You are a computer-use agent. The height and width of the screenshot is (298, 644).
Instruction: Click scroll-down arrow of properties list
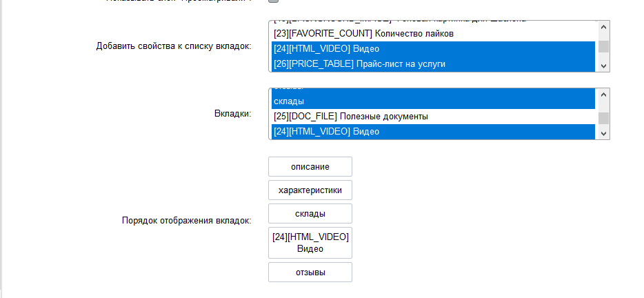pos(603,66)
